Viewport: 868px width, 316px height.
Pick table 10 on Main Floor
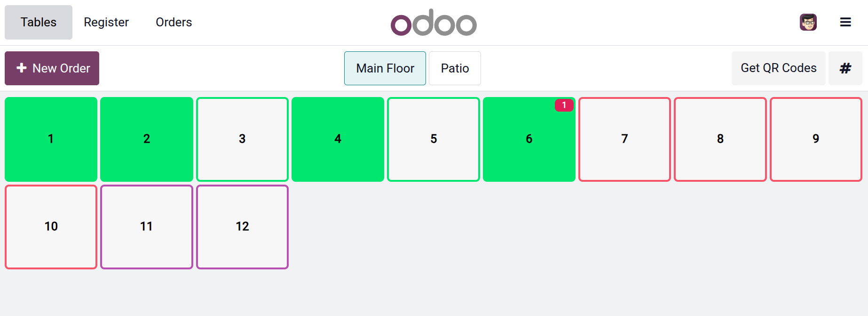point(51,227)
